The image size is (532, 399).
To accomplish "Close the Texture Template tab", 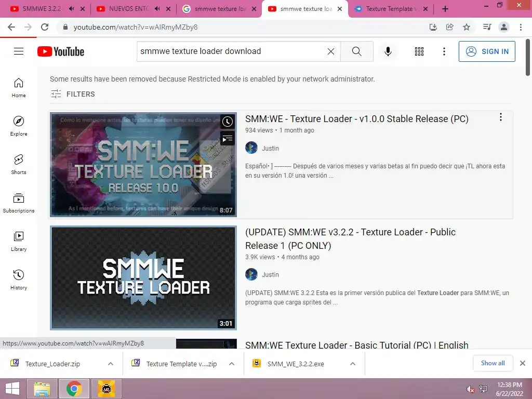I will (425, 9).
